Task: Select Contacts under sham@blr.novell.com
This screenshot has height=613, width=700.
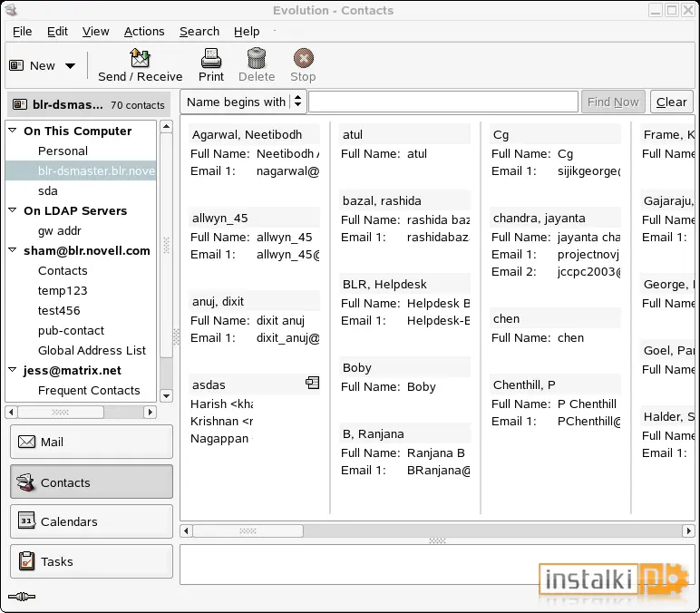Action: [63, 270]
